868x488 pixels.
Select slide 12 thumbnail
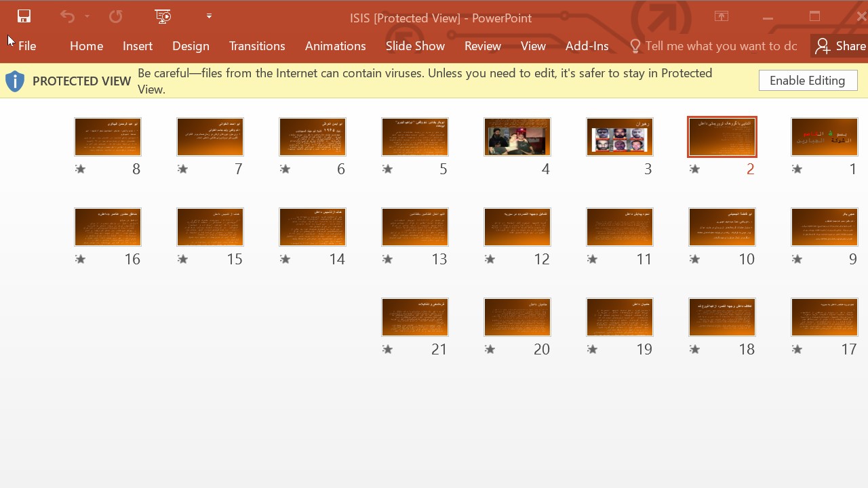[517, 227]
